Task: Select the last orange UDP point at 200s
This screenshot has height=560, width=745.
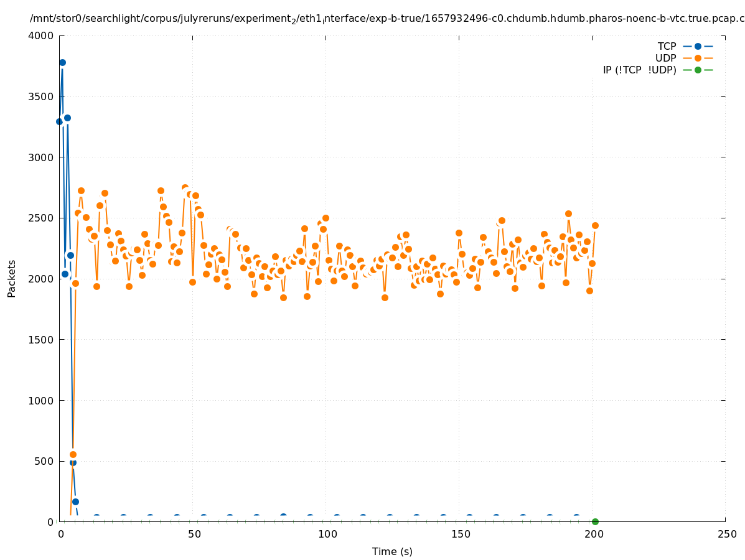Action: click(x=595, y=225)
